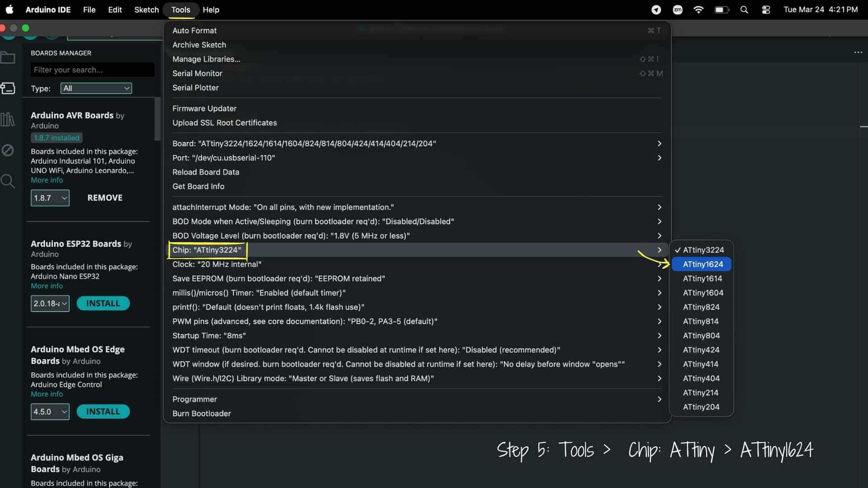Image resolution: width=868 pixels, height=488 pixels.
Task: Remove the Arduino AVR Boards package
Action: (x=104, y=198)
